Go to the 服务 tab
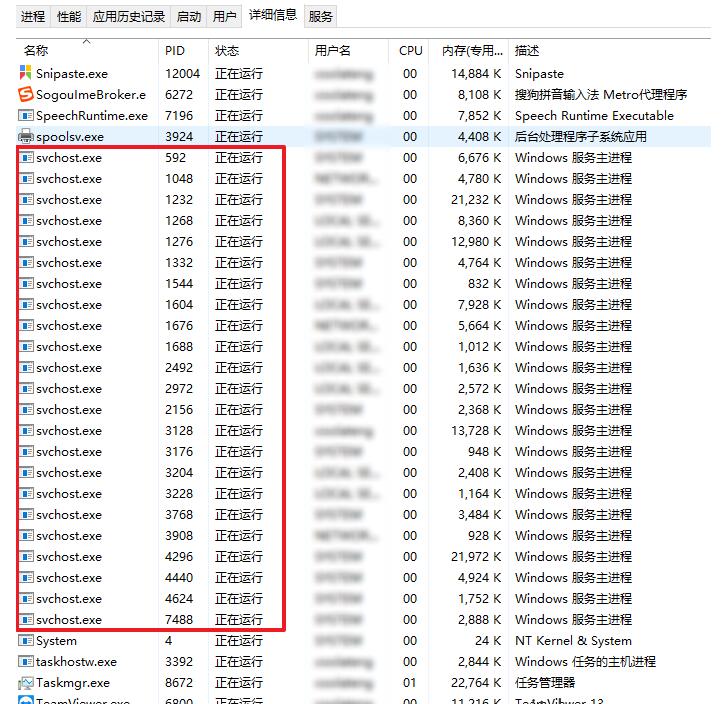This screenshot has height=704, width=721. tap(321, 16)
